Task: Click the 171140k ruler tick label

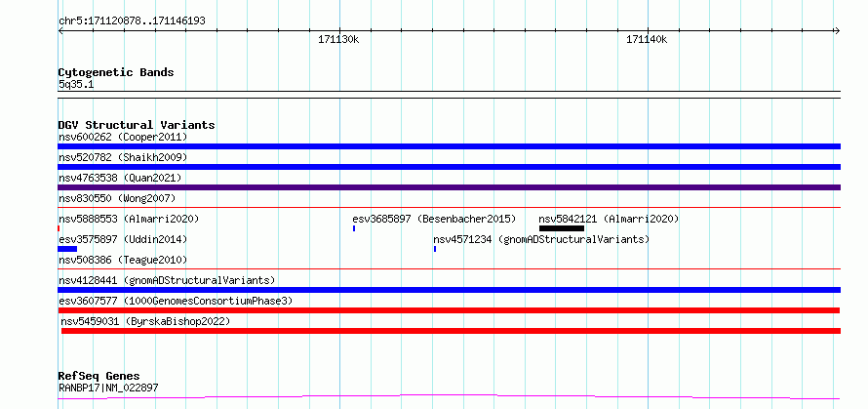Action: click(648, 39)
